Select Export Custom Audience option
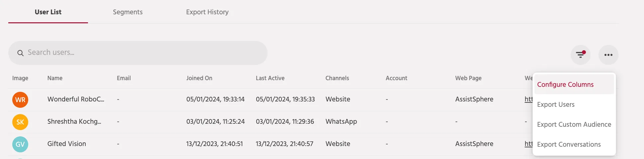The height and width of the screenshot is (159, 644). tap(574, 124)
